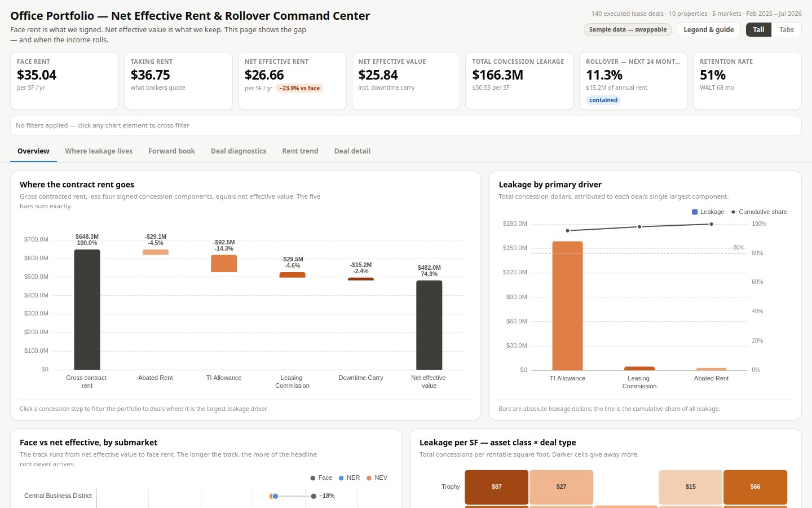
Task: Toggle the NER series legend dot
Action: [x=341, y=478]
